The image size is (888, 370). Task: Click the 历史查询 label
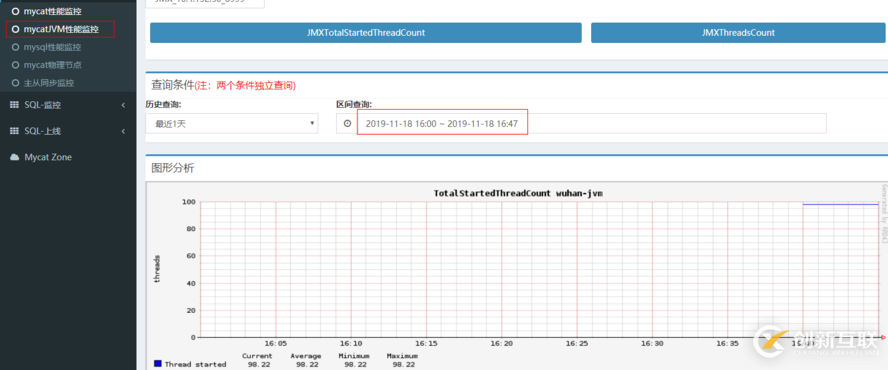click(163, 104)
